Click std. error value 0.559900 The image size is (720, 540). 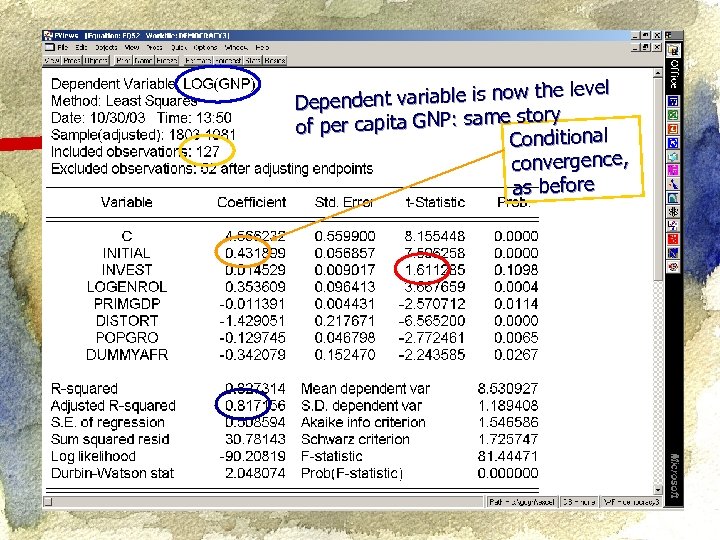click(x=345, y=236)
